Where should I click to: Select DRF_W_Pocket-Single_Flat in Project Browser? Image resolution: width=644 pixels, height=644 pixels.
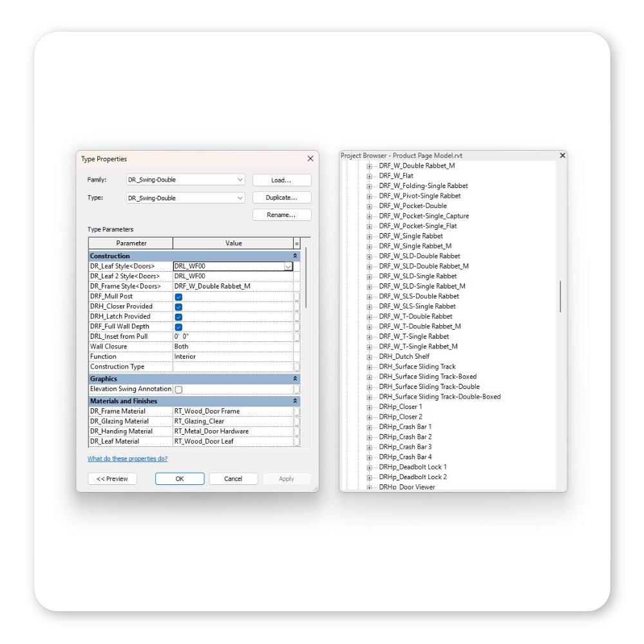(418, 226)
